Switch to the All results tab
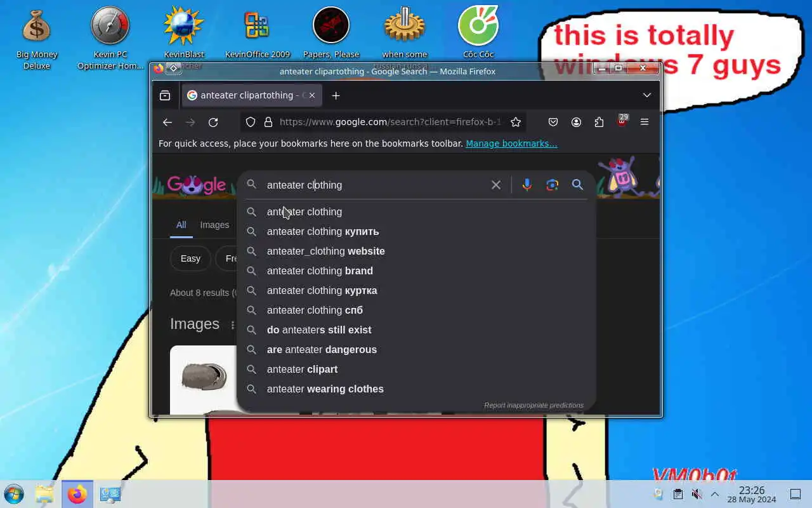 point(181,225)
